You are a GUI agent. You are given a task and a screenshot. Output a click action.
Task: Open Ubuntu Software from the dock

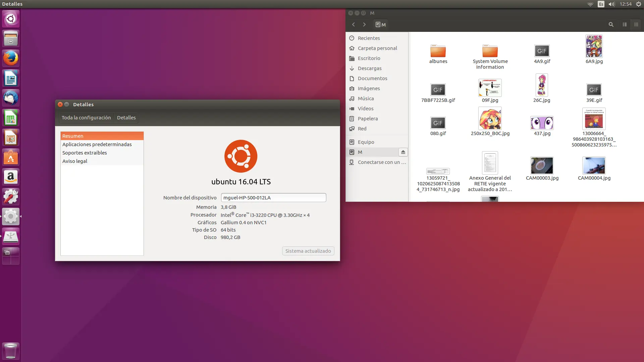click(x=10, y=157)
